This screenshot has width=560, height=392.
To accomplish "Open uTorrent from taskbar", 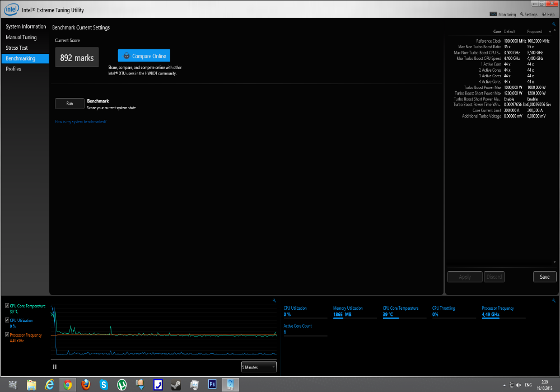I will [x=122, y=385].
